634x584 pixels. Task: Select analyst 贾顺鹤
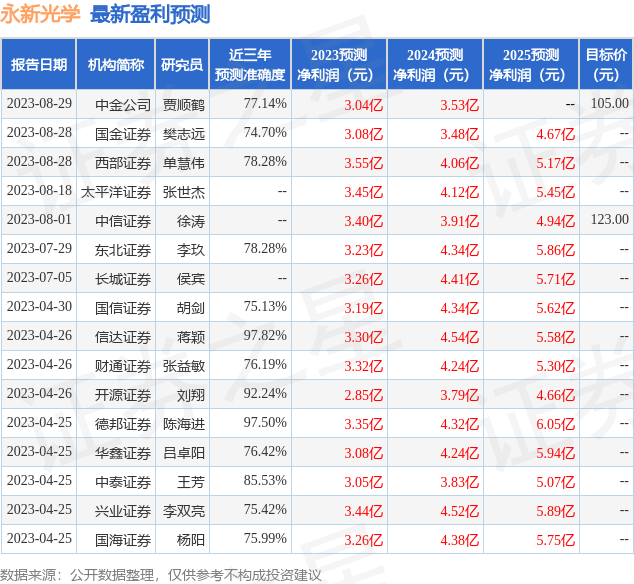(x=184, y=105)
